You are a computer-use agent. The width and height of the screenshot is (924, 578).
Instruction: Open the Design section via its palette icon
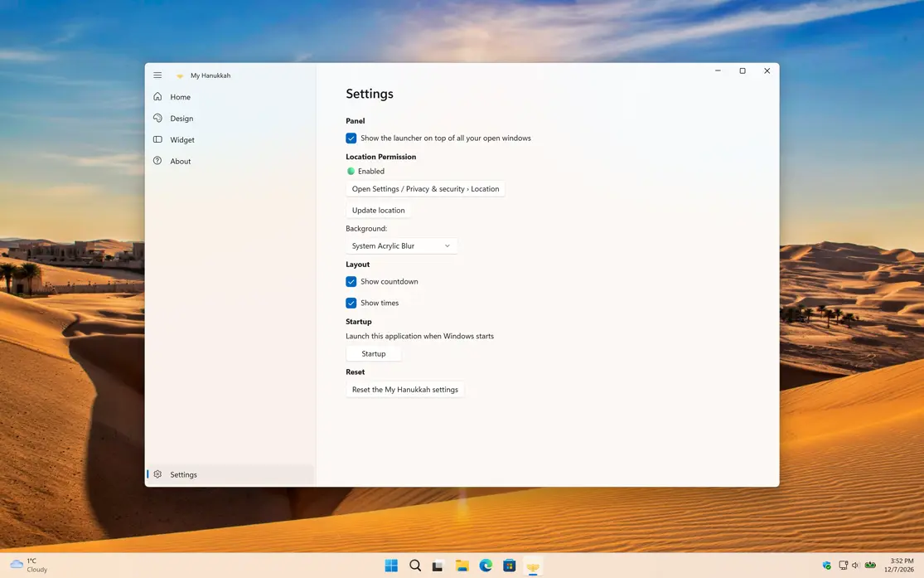[x=157, y=118]
